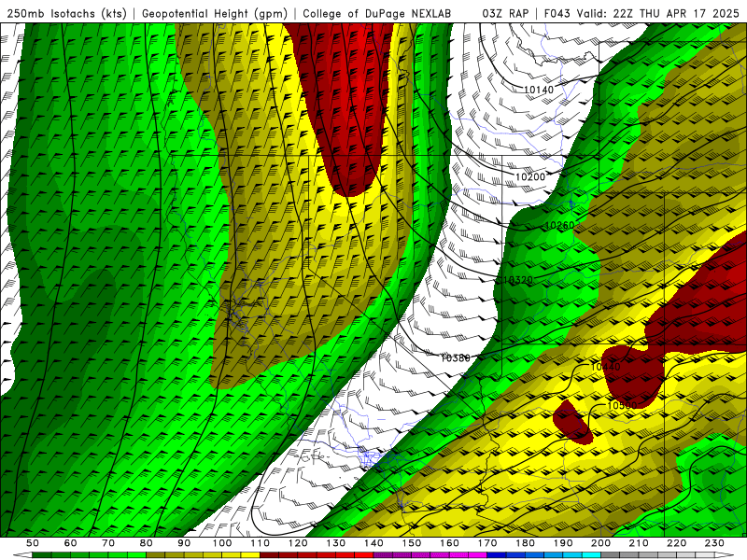Click the 120 value on the color scale
This screenshot has height=560, width=747.
tap(298, 543)
